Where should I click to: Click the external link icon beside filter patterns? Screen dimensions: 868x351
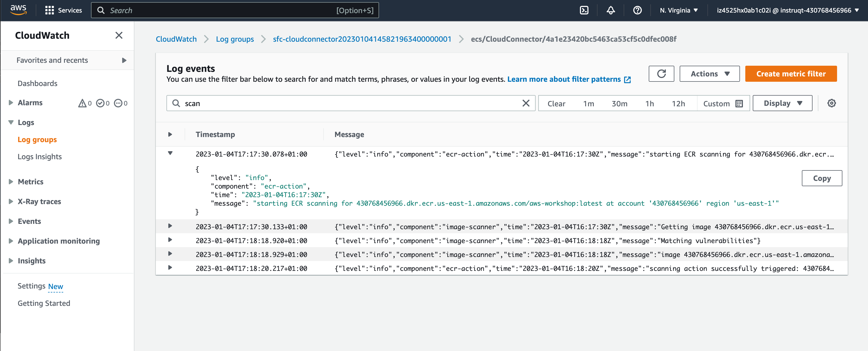coord(627,80)
